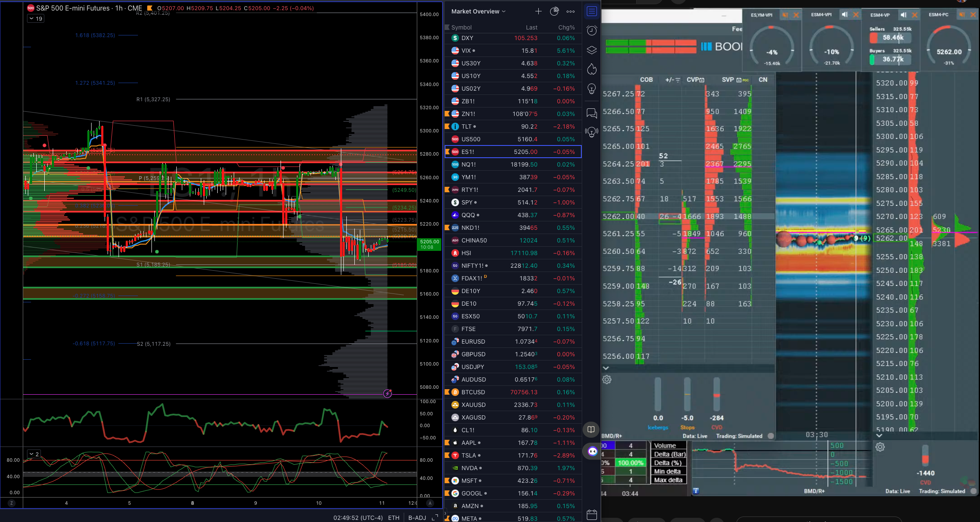Viewport: 980px width, 522px height.
Task: Toggle fullscreen chart icon near B-ADJ
Action: pyautogui.click(x=435, y=517)
